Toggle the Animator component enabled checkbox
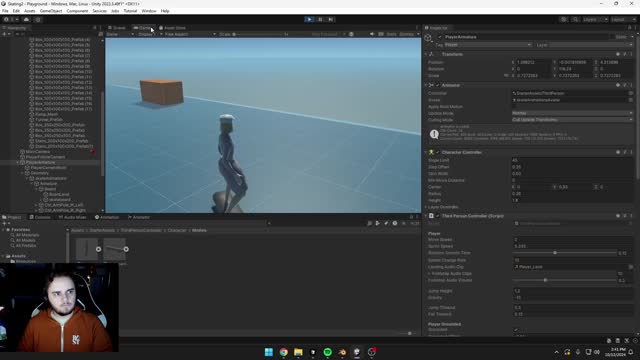The width and height of the screenshot is (640, 360). pos(438,85)
